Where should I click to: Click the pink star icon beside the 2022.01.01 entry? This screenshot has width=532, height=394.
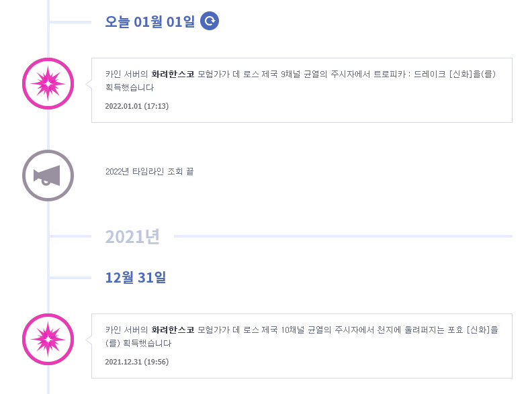[48, 83]
